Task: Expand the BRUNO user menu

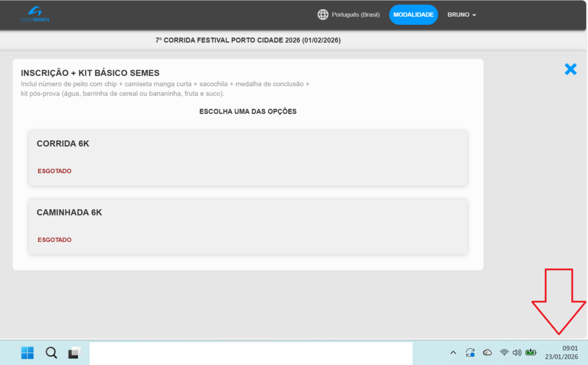Action: tap(462, 15)
